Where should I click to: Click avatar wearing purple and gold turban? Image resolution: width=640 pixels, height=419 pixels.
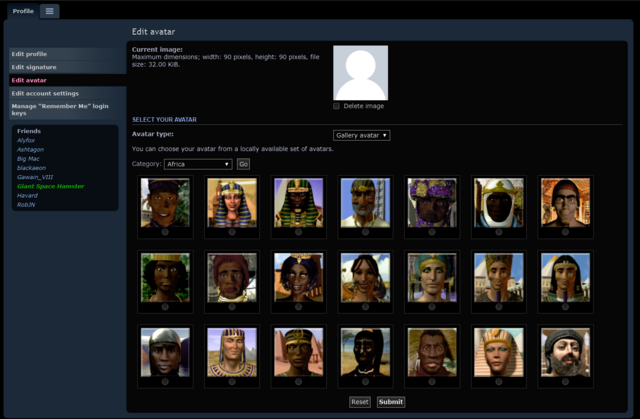(x=432, y=202)
